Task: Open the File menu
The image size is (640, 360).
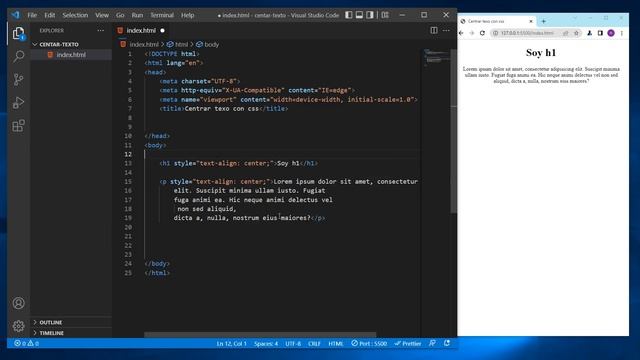Action: click(x=32, y=15)
